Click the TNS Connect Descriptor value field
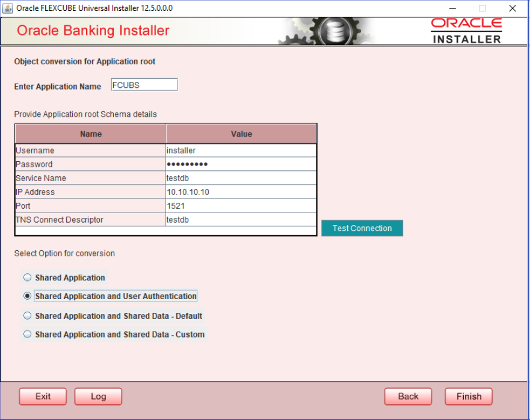Screen dimensions: 530x420 point(241,220)
